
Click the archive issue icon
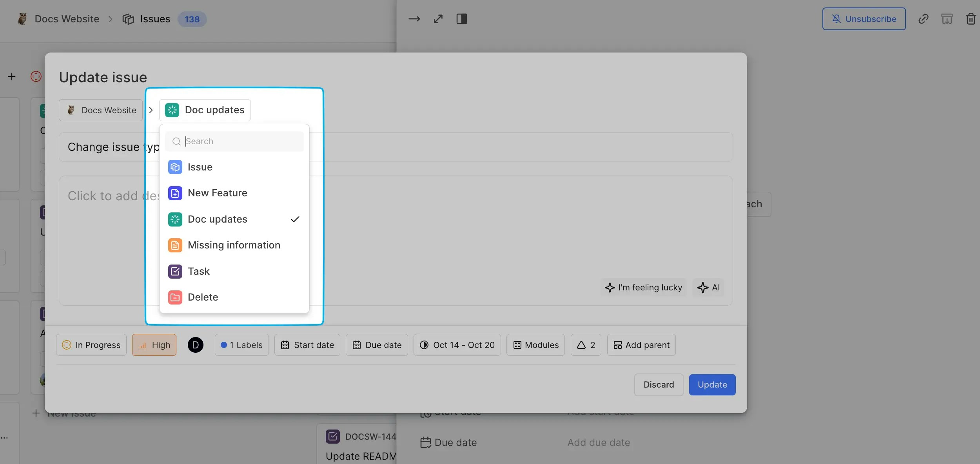point(947,19)
